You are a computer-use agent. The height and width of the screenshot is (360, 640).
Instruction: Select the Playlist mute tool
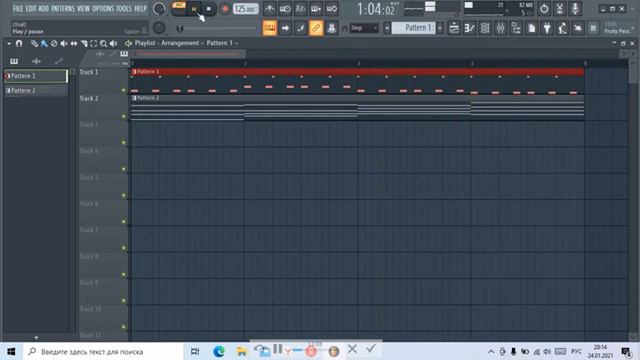[x=64, y=43]
